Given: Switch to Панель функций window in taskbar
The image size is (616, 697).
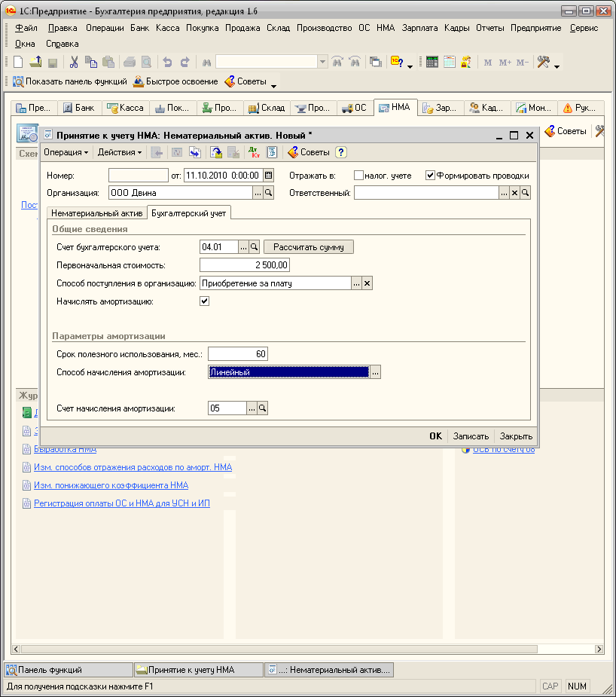Looking at the screenshot, I should (x=69, y=670).
